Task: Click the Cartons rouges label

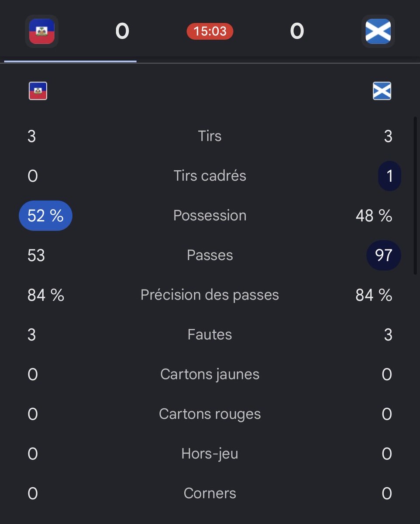Action: (x=210, y=414)
